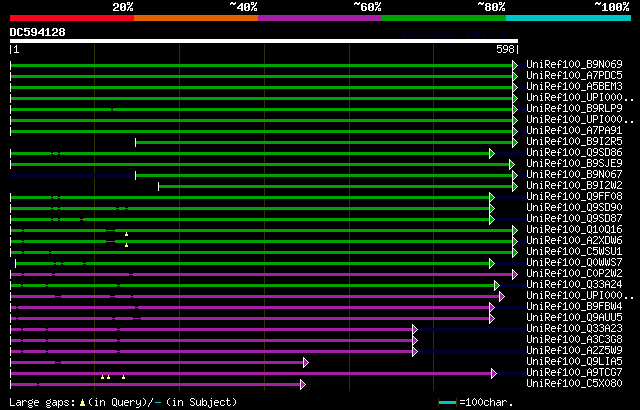Click the arrowhead ending the UniRef100_B9RLP9 alignment
The height and width of the screenshot is (410, 640).
click(x=515, y=109)
